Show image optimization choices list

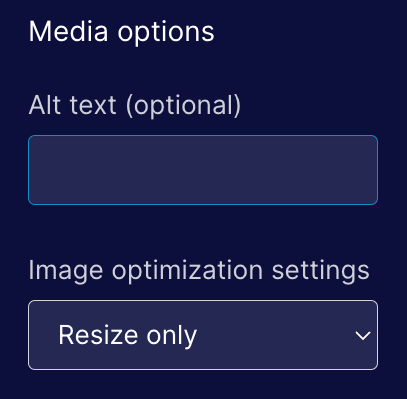coord(203,335)
